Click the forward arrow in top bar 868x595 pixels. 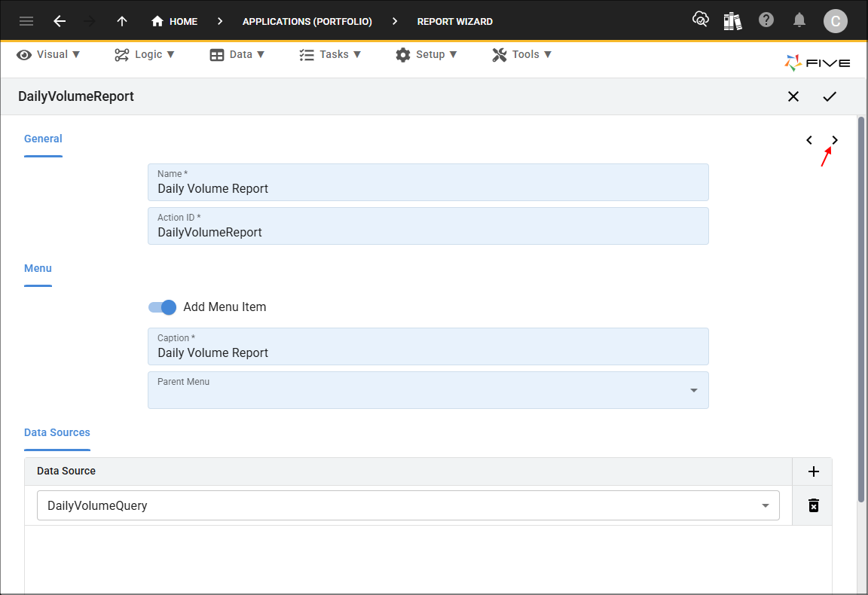[89, 21]
